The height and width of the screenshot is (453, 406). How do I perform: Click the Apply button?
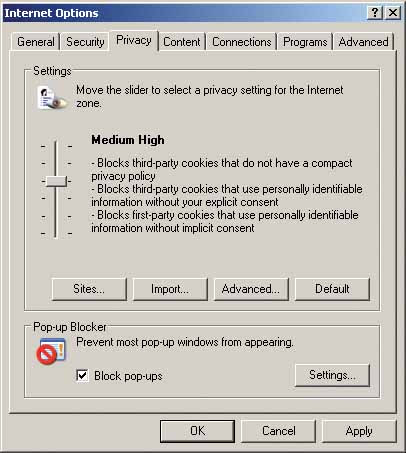[359, 431]
